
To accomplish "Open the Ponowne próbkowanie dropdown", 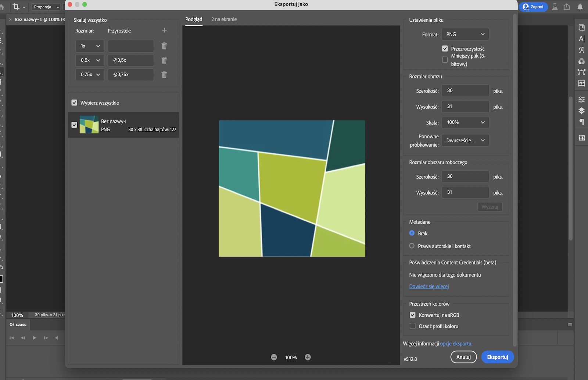I will [x=465, y=141].
